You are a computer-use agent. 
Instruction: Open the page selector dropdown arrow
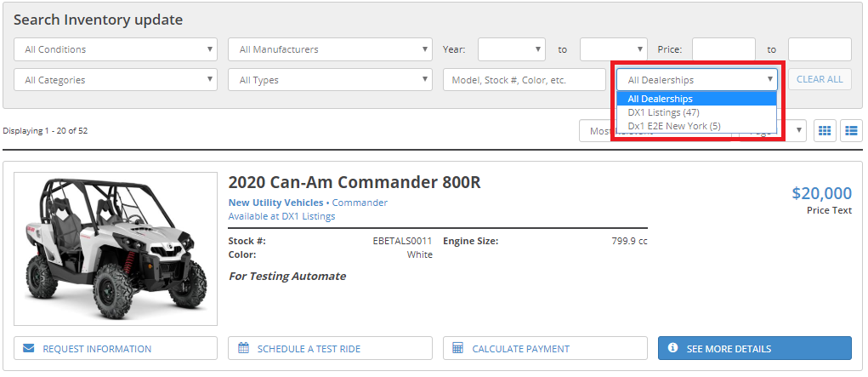[798, 130]
